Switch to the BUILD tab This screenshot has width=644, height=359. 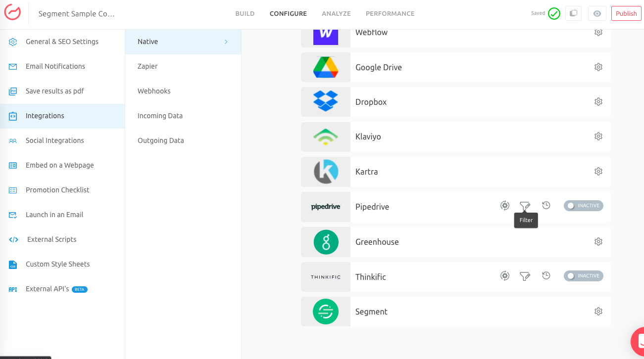(245, 13)
